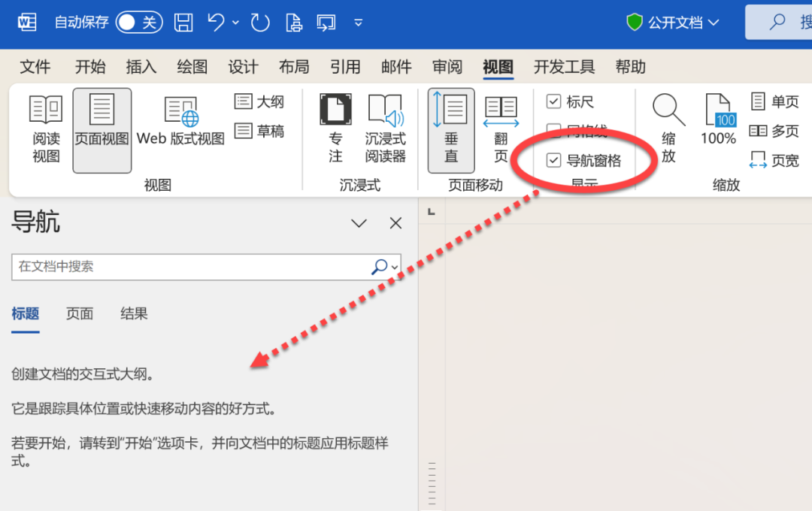Image resolution: width=812 pixels, height=511 pixels.
Task: Open the 插入 ribbon tab
Action: (141, 67)
